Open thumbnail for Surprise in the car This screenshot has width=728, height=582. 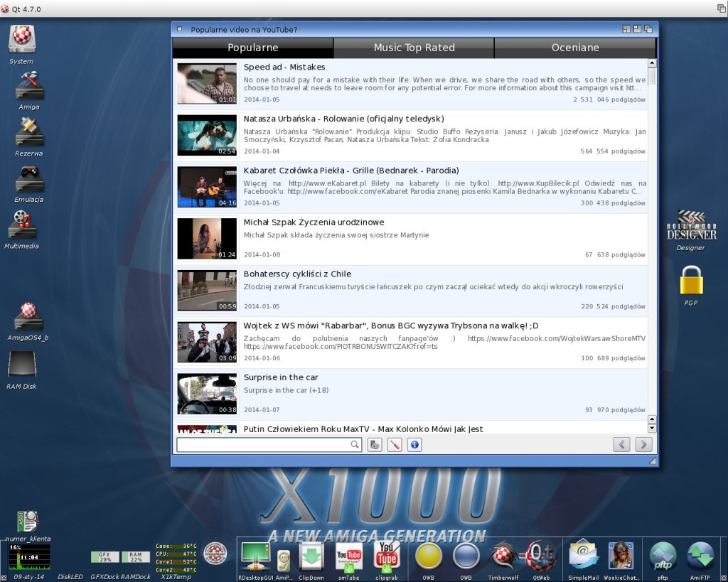coord(207,394)
